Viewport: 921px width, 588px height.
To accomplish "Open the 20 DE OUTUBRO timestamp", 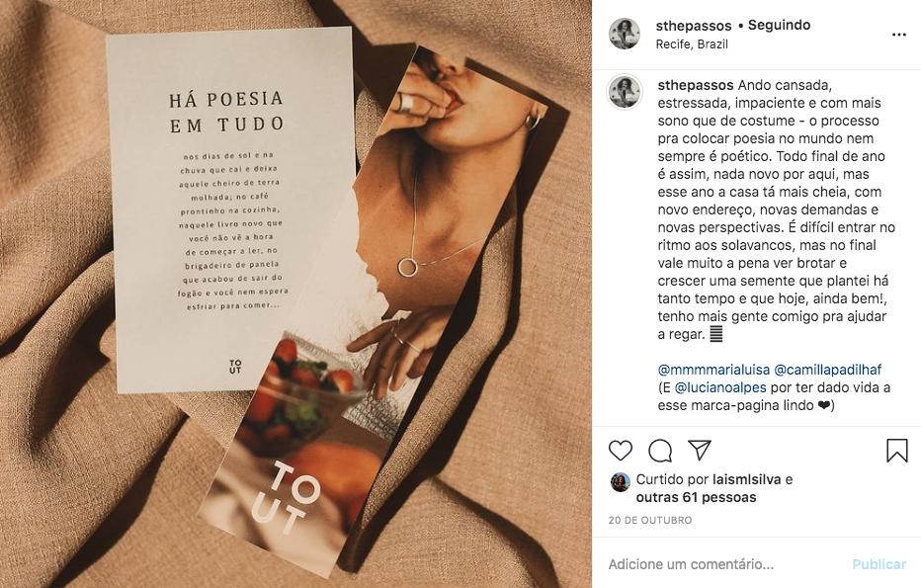I will coord(650,521).
